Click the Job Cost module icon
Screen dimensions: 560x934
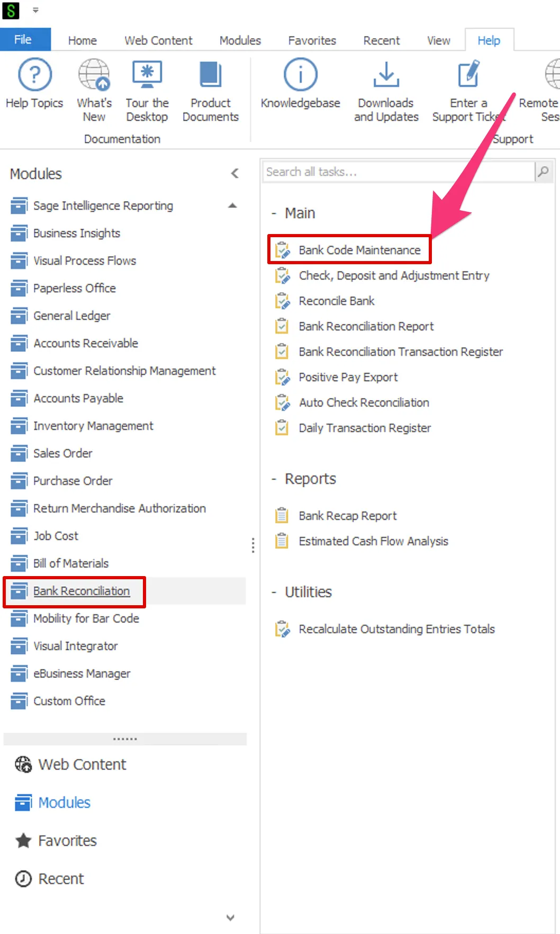click(19, 536)
